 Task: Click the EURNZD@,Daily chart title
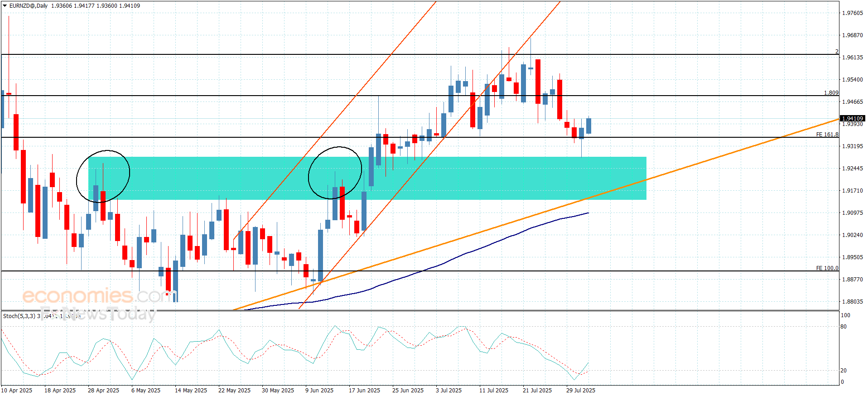[29, 6]
